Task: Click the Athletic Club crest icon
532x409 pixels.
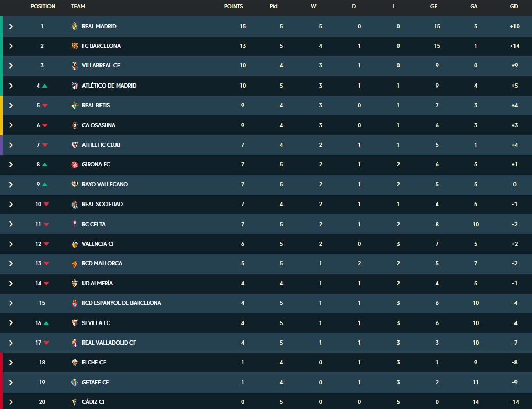Action: (75, 145)
